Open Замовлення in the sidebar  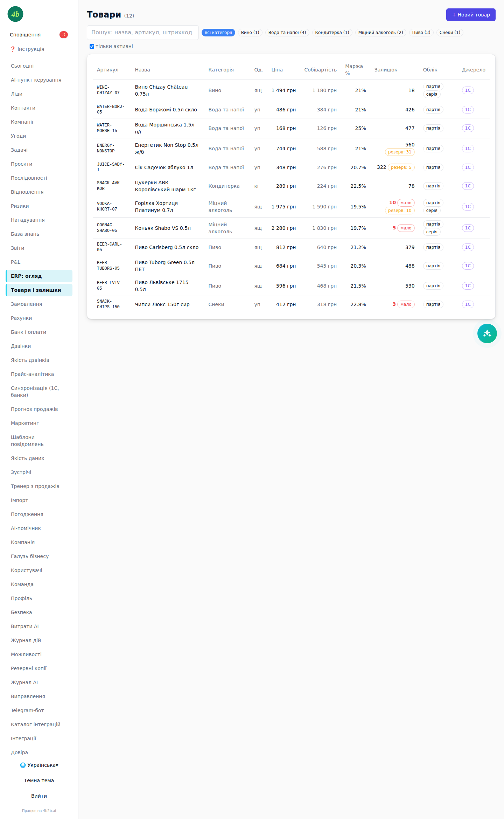click(x=39, y=304)
